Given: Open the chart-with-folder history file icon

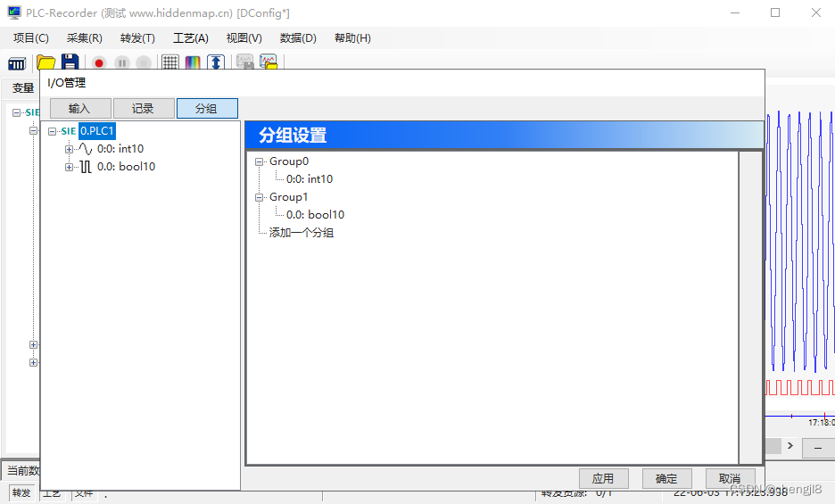Looking at the screenshot, I should point(269,62).
